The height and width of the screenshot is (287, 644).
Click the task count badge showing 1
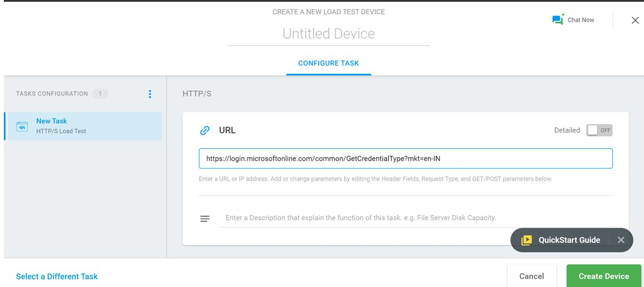101,93
